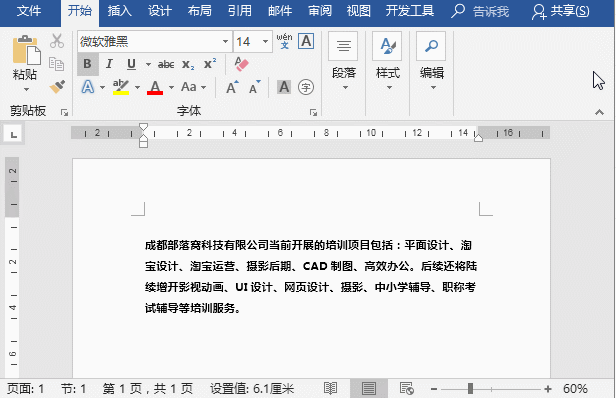Apply yellow text highlight color
The height and width of the screenshot is (398, 616).
(x=121, y=87)
